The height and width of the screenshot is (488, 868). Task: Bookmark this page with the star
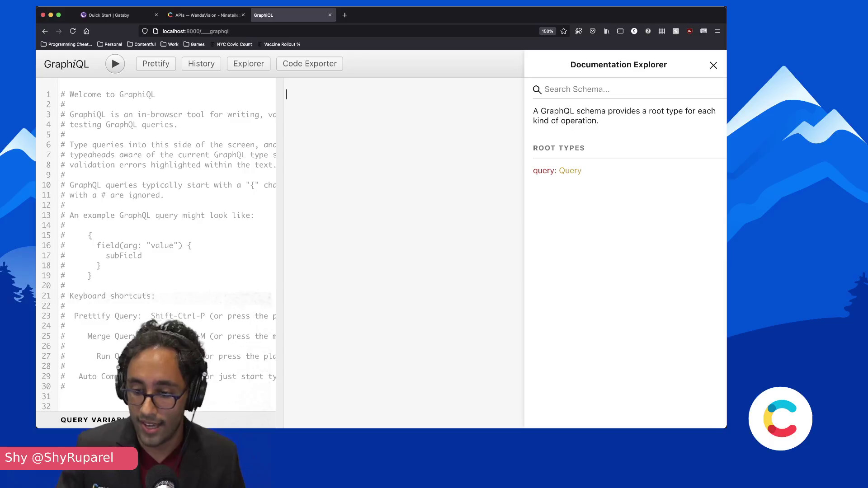pyautogui.click(x=564, y=31)
